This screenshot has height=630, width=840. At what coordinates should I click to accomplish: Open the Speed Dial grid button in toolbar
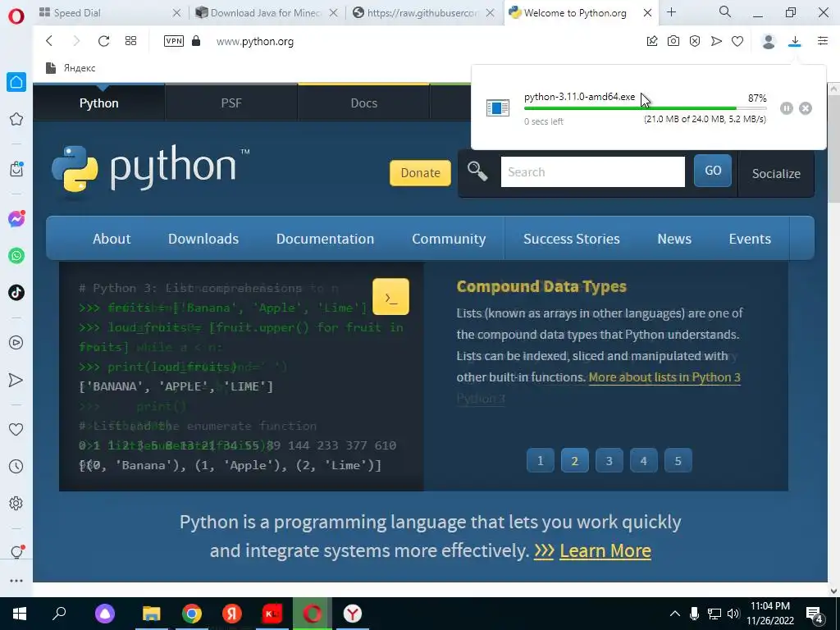point(130,41)
